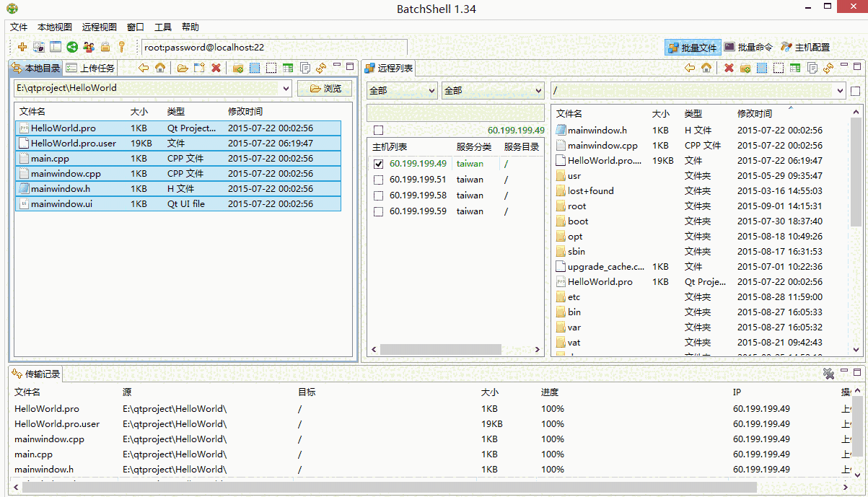The width and height of the screenshot is (868, 497).
Task: Open the first 全部 filter dropdown
Action: click(x=402, y=91)
